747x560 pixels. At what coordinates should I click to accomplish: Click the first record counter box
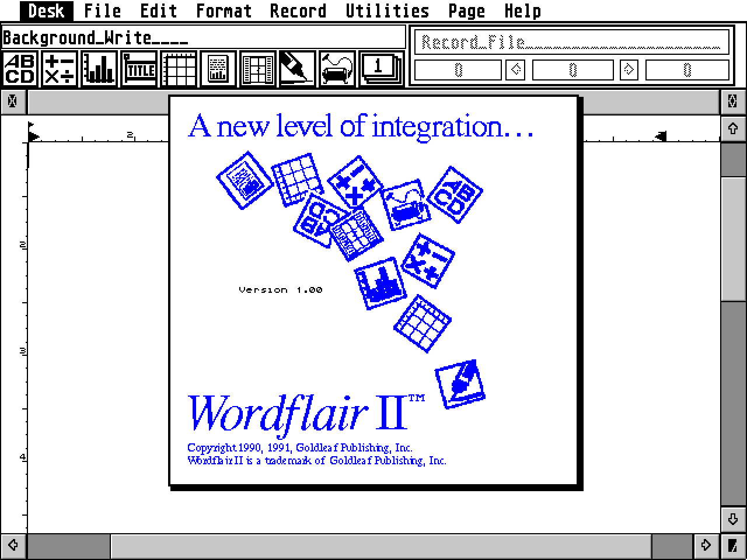[458, 71]
